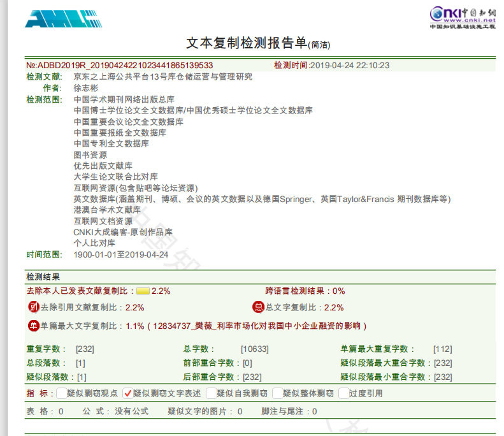
Task: Click the paper title 京东之上海公共平台13号库仓储运营与管理研究
Action: (163, 76)
